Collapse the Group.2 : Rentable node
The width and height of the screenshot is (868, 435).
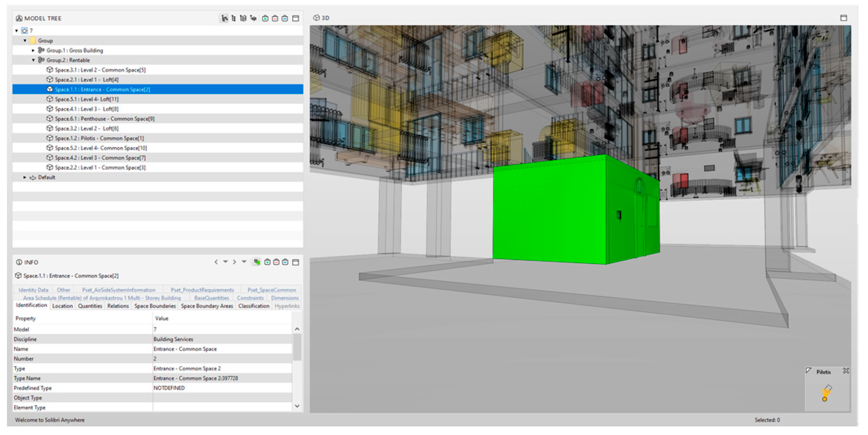pos(33,60)
